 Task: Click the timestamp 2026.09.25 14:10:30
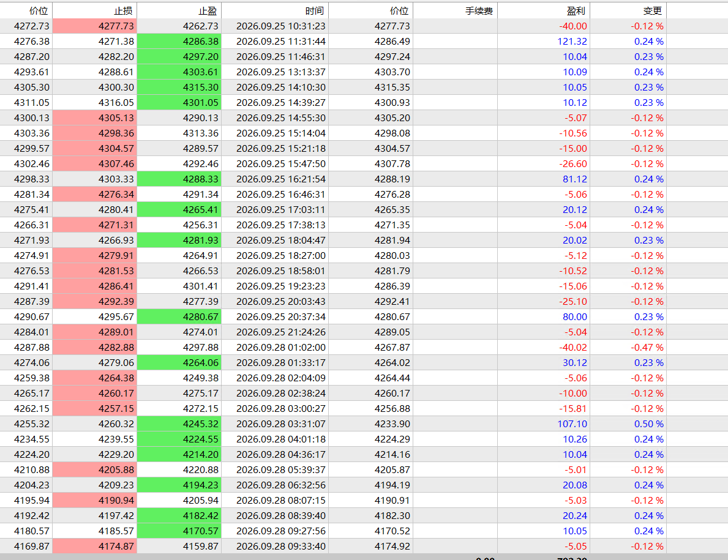(x=281, y=88)
